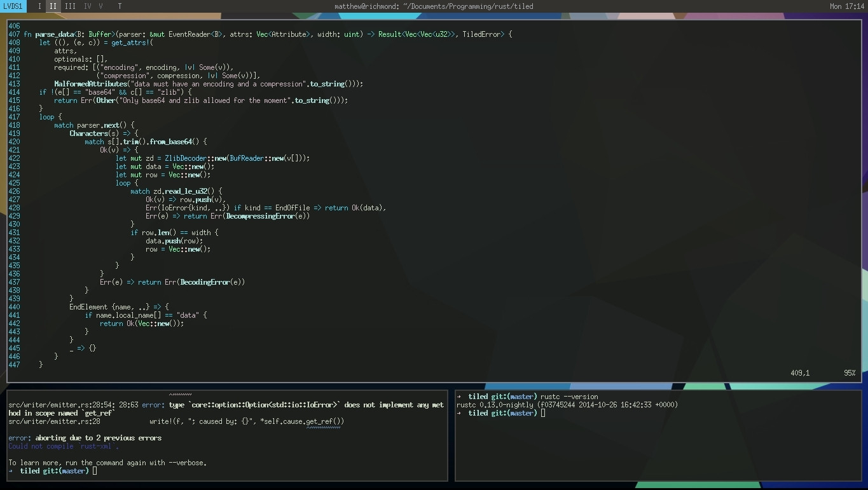Screen dimensions: 868x490
Task: Click the 409,1 cursor position indicator
Action: 800,373
